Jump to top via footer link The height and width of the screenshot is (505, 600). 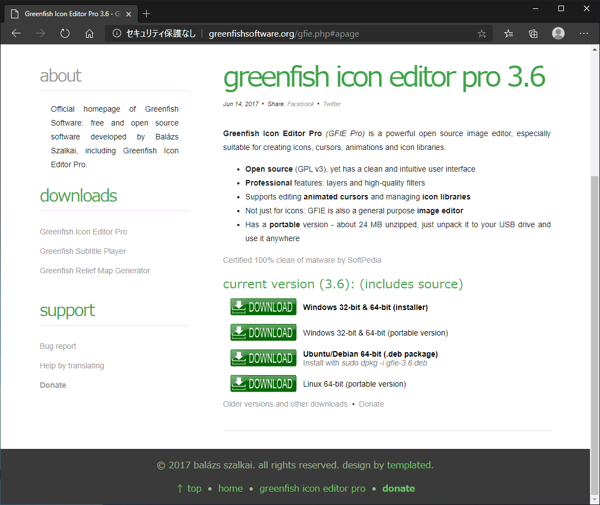click(x=189, y=489)
